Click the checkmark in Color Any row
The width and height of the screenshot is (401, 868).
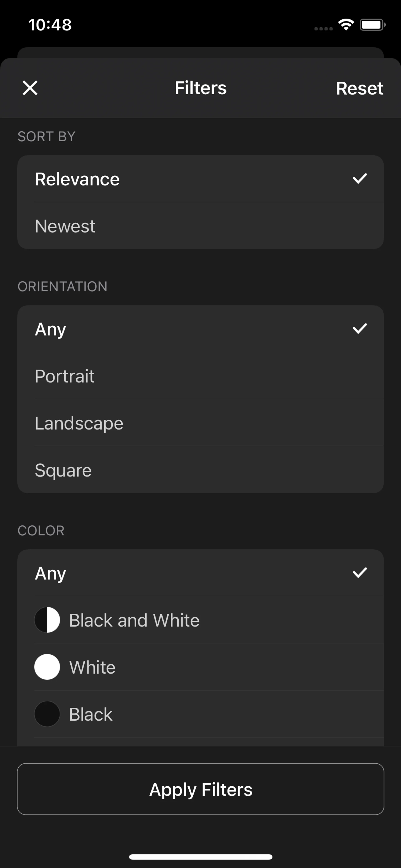360,573
